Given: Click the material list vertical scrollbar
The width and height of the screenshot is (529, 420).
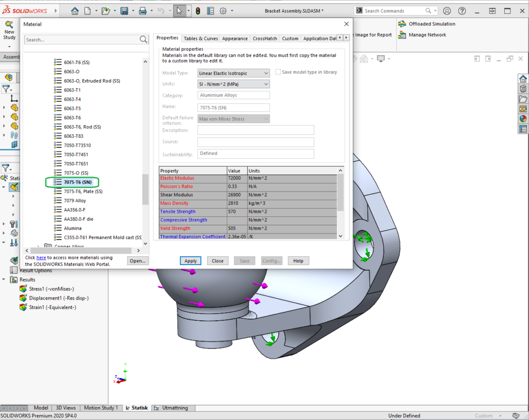Looking at the screenshot, I should (x=145, y=189).
